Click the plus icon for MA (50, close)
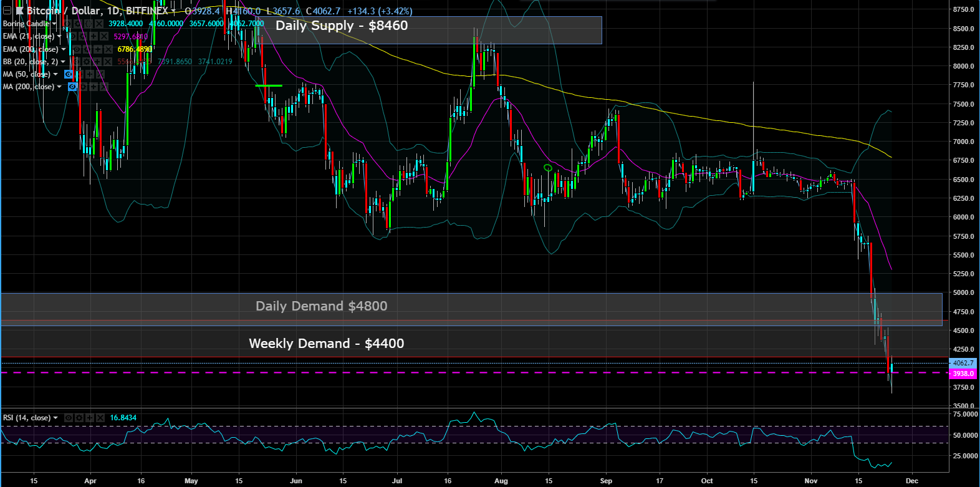 coord(90,74)
